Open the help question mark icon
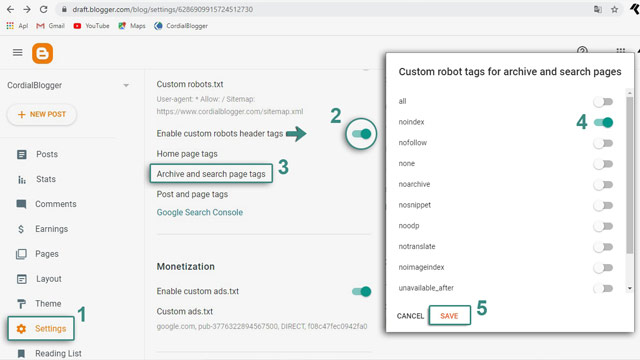The width and height of the screenshot is (640, 360). click(x=582, y=50)
